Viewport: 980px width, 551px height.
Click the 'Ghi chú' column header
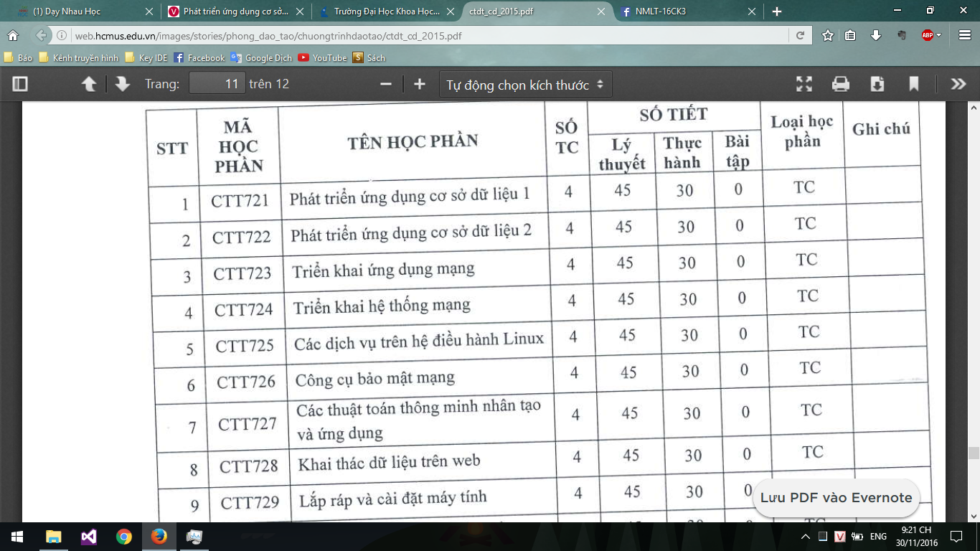pyautogui.click(x=881, y=129)
